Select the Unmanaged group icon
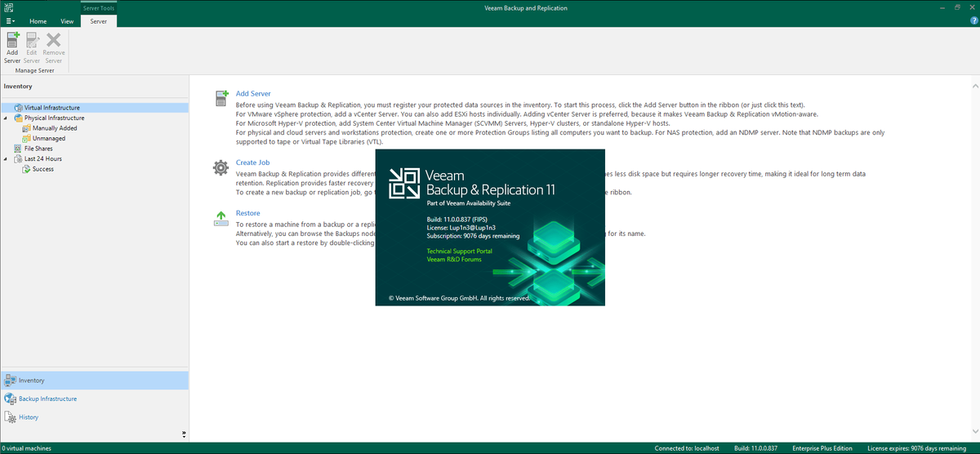 (x=26, y=138)
